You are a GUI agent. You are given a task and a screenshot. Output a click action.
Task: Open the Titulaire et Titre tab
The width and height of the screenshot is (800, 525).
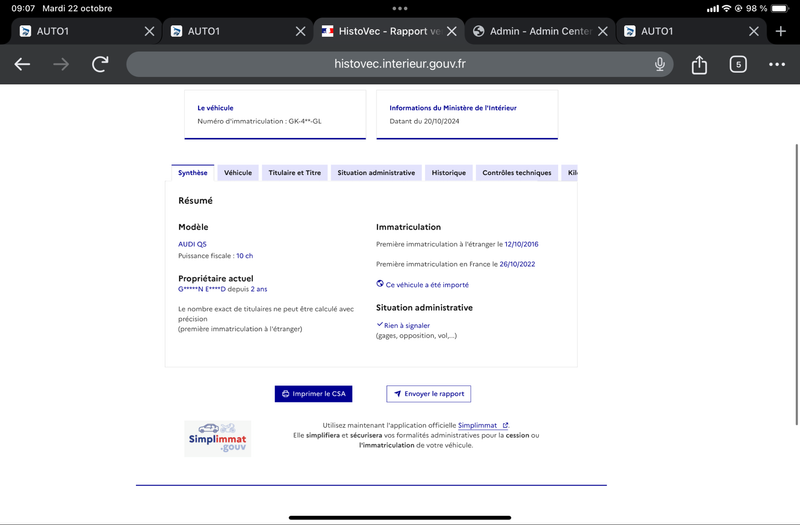tap(294, 173)
